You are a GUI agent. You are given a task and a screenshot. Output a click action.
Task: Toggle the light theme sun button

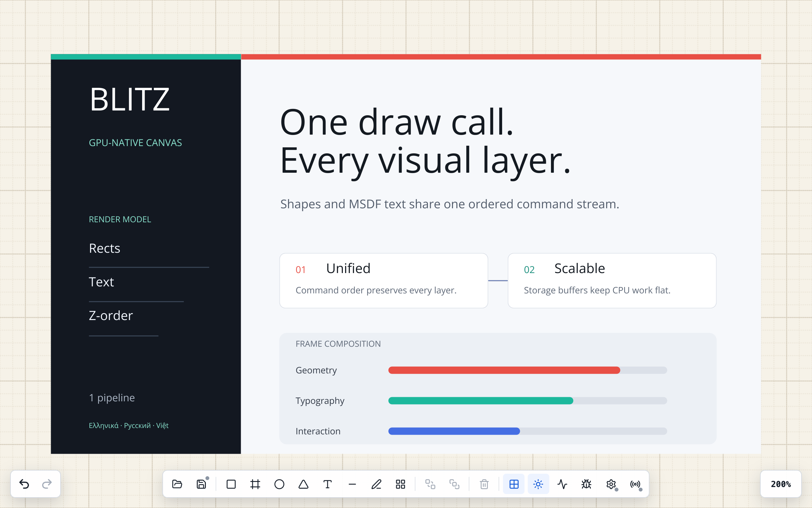coord(538,484)
